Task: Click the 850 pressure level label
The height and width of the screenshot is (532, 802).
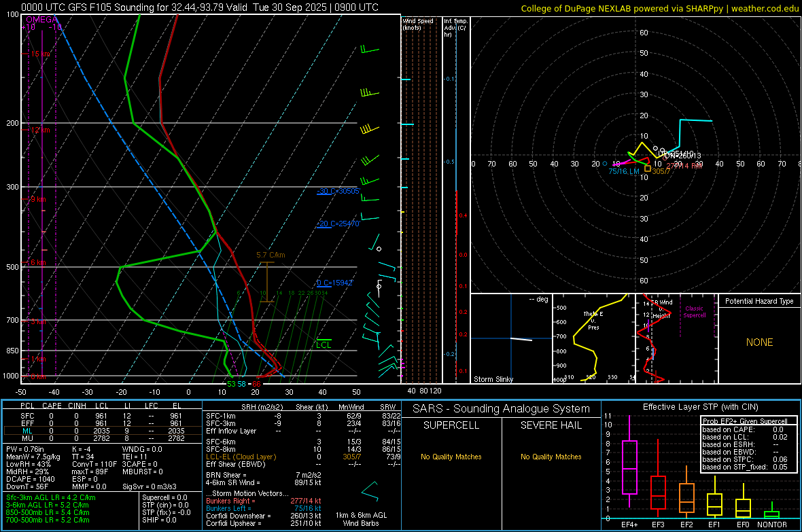Action: point(12,351)
